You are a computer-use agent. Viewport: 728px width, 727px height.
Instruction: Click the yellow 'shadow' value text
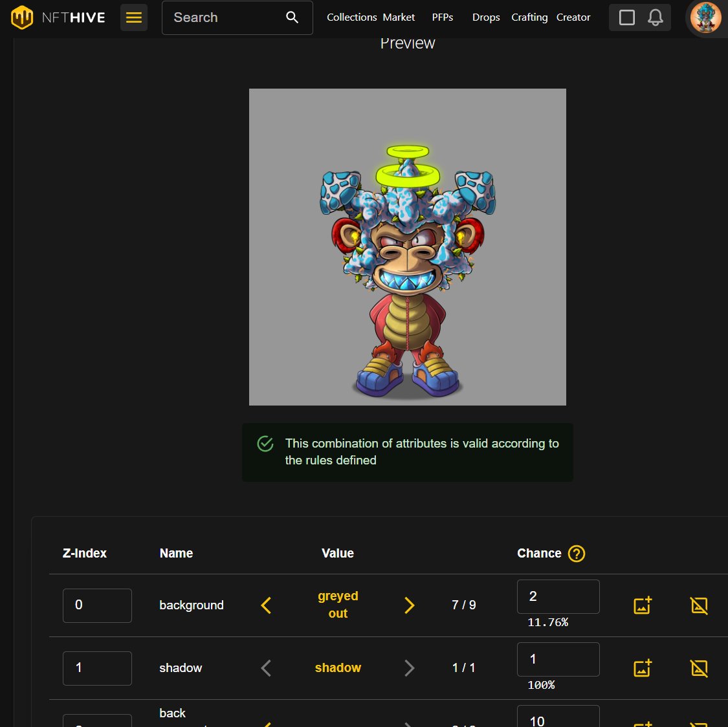(x=338, y=667)
